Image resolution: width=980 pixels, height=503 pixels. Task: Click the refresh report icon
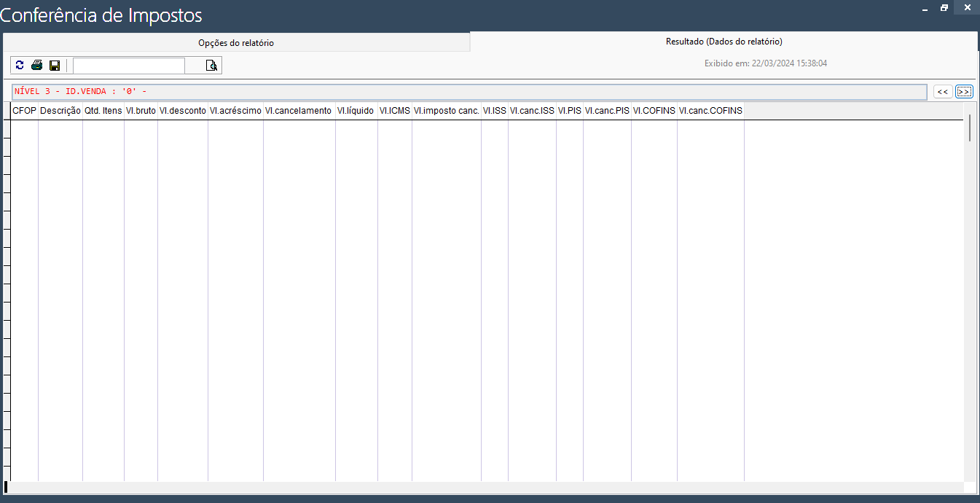(20, 66)
